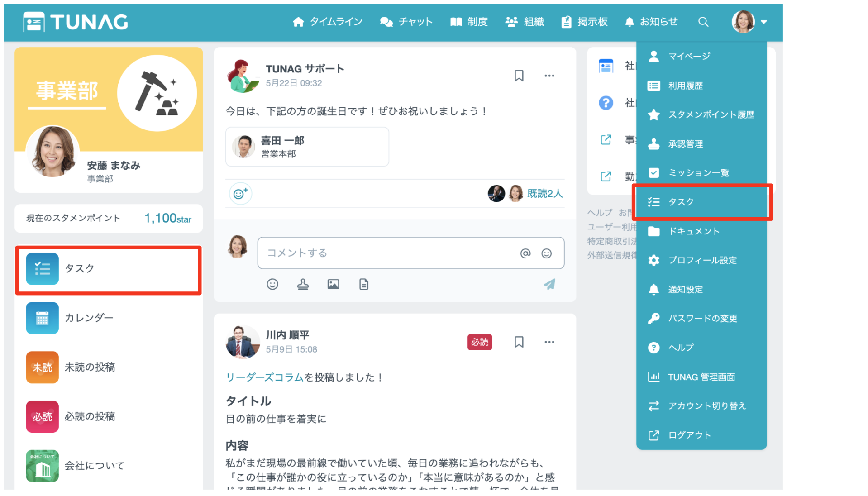Click 川内 順平 avatar
Screen dimensions: 868x496
[243, 342]
